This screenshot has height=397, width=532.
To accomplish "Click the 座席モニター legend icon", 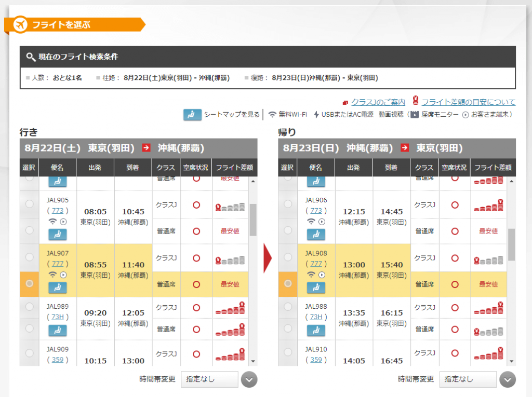I will click(415, 115).
